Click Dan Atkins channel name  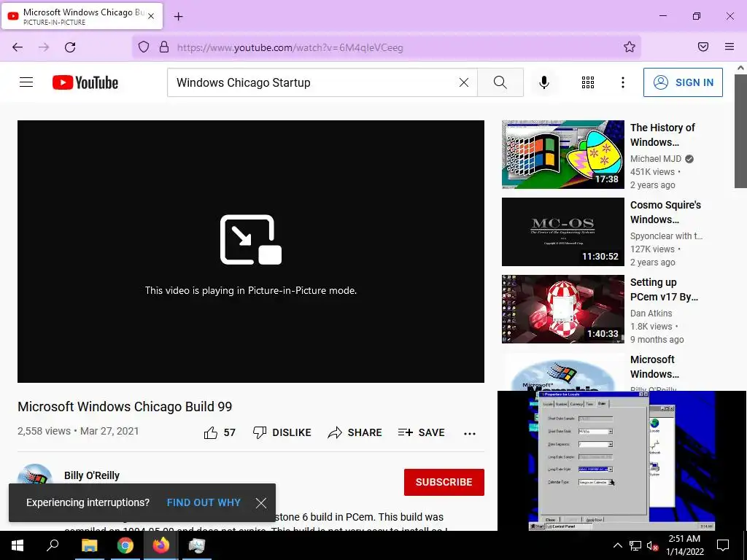point(651,313)
